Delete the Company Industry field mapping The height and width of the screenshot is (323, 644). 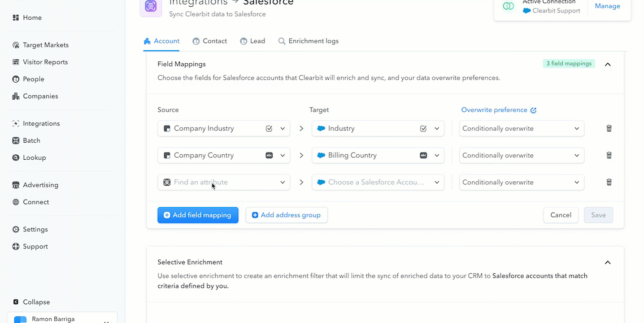point(609,128)
